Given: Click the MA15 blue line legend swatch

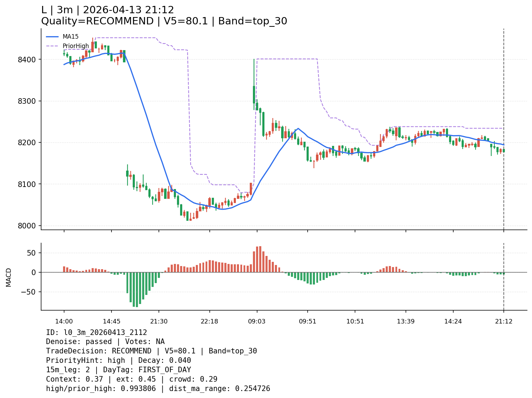Looking at the screenshot, I should 52,37.
